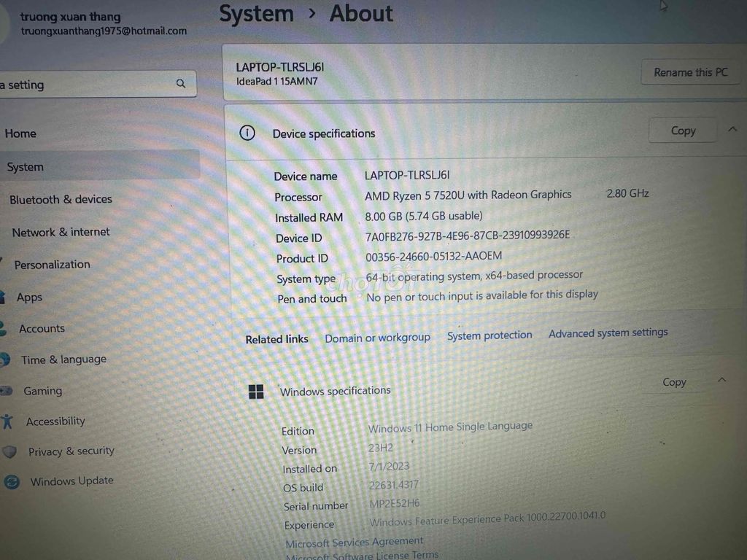Click the Find a setting search box
747x560 pixels.
(98, 85)
